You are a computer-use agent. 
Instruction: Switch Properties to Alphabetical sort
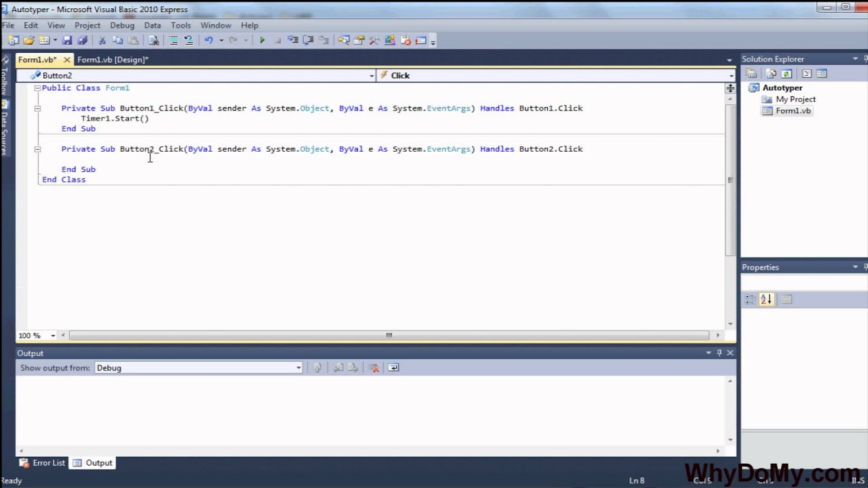click(766, 299)
